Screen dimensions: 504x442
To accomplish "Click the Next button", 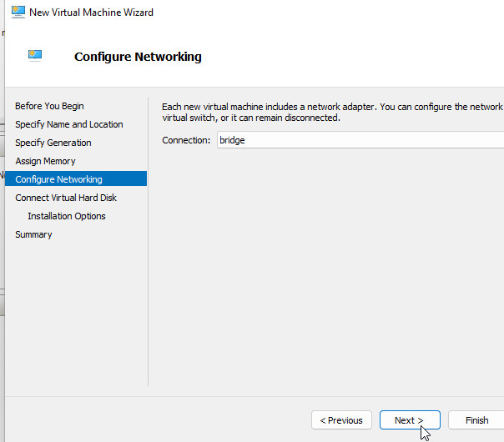I will click(x=409, y=420).
